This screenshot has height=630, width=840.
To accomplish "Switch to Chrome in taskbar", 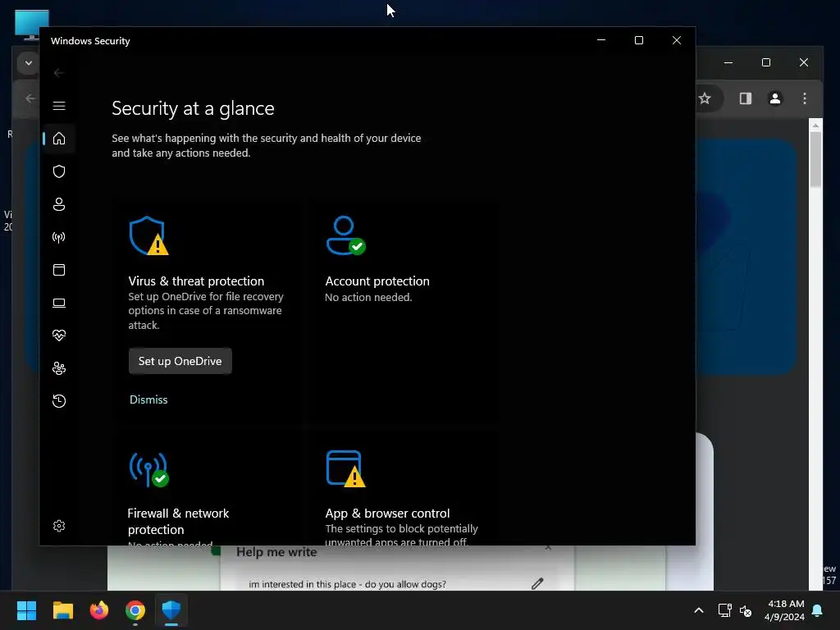I will point(135,610).
